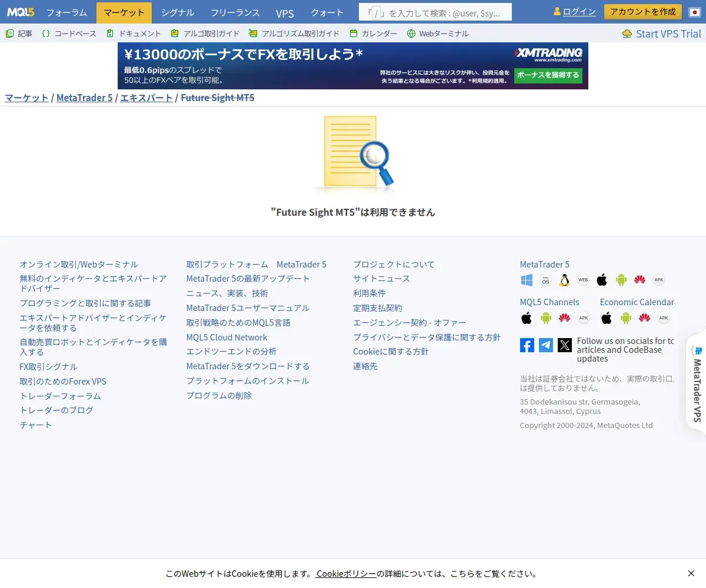Open アルゴ取引ガイド in the secondary navigation

point(205,34)
